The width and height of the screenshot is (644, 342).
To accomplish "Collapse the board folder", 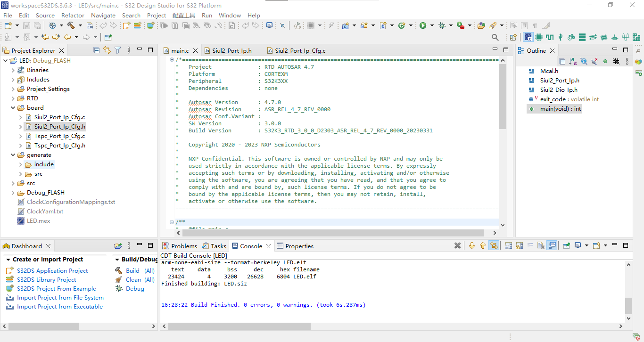I will 13,108.
